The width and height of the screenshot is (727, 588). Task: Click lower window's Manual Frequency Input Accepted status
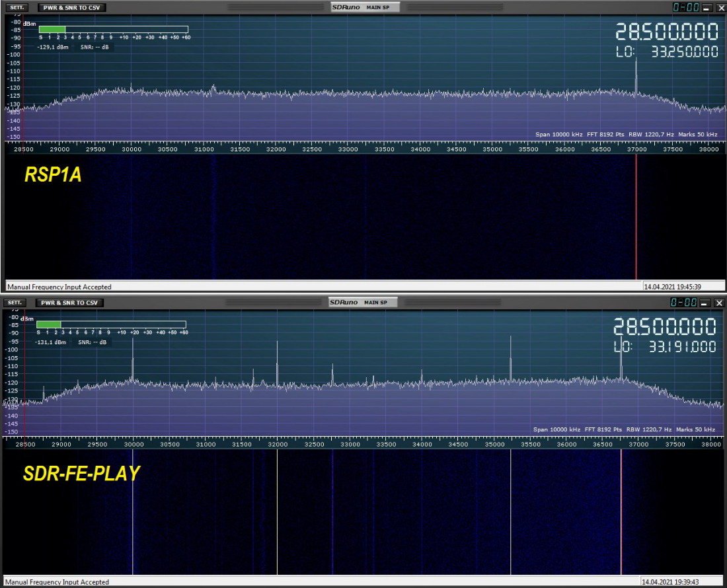pyautogui.click(x=57, y=582)
